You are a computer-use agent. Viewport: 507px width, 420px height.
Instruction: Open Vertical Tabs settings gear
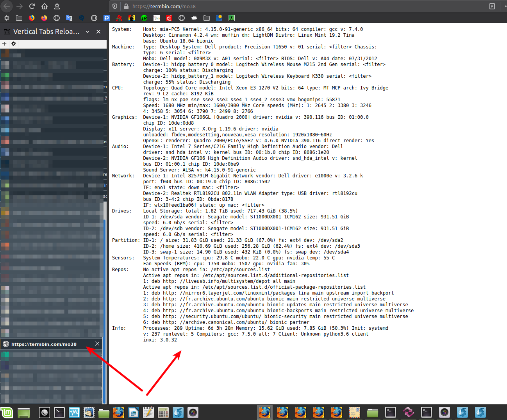14,44
